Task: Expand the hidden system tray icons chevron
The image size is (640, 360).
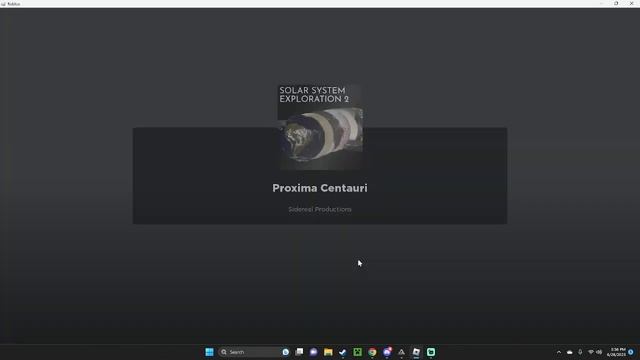Action: tap(559, 352)
